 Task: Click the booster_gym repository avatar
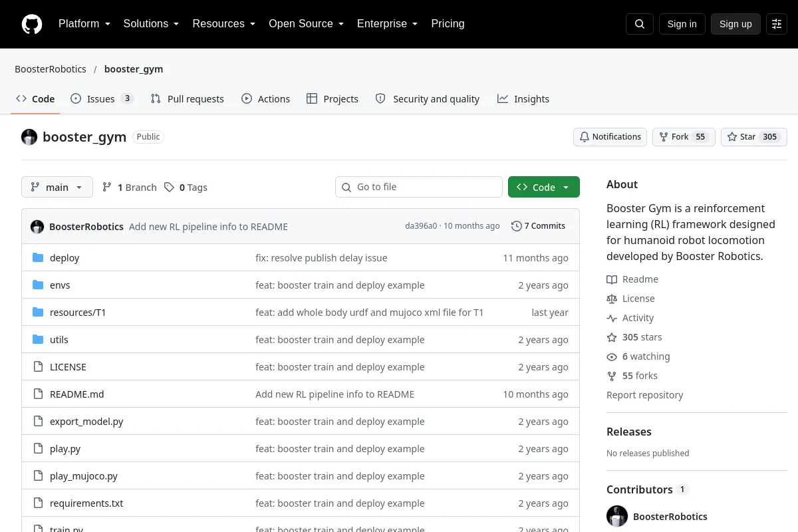coord(29,137)
